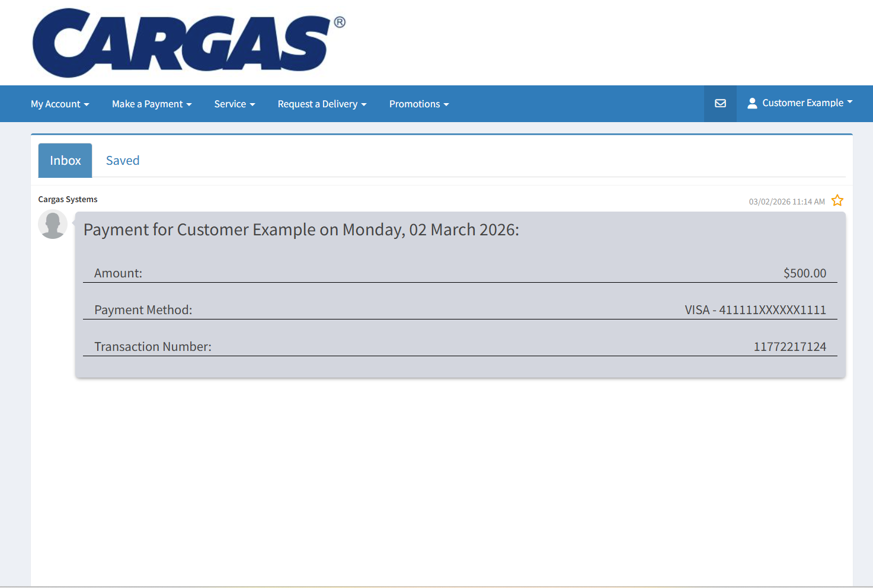Star the payment message to save it
This screenshot has height=588, width=873.
[837, 201]
